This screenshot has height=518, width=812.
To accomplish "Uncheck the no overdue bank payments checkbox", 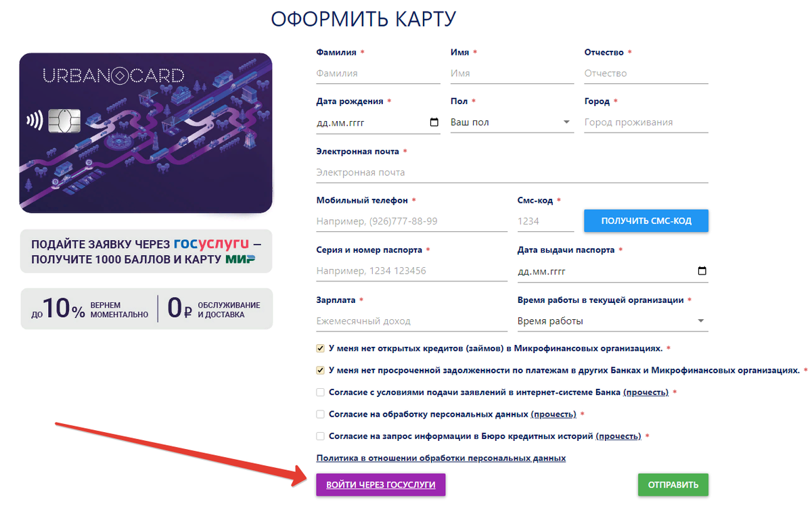I will (319, 370).
